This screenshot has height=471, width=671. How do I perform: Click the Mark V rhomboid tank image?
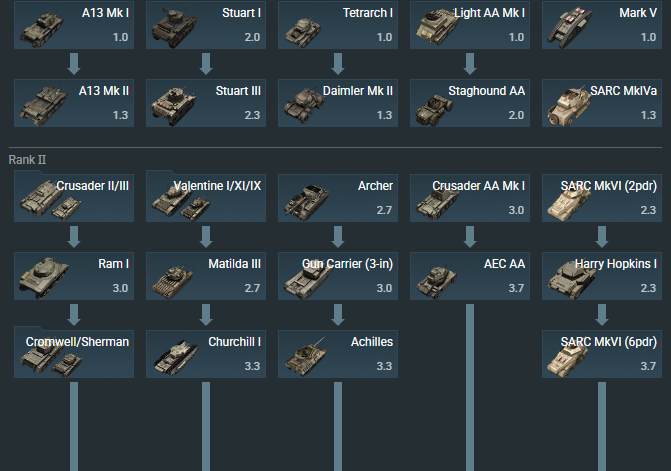570,27
